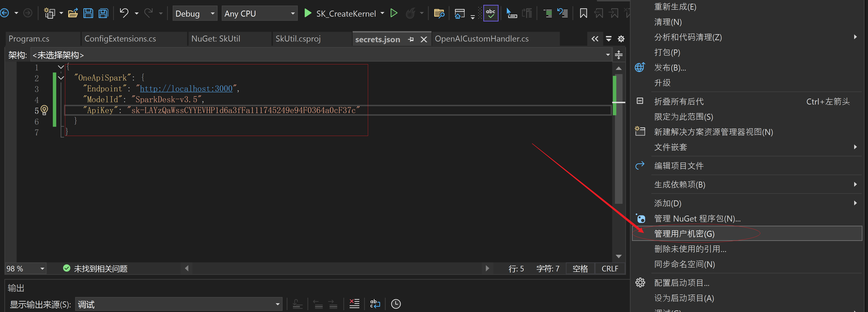Start debugging with green SK_CreateKernel play button
The height and width of the screenshot is (312, 868).
tap(307, 13)
